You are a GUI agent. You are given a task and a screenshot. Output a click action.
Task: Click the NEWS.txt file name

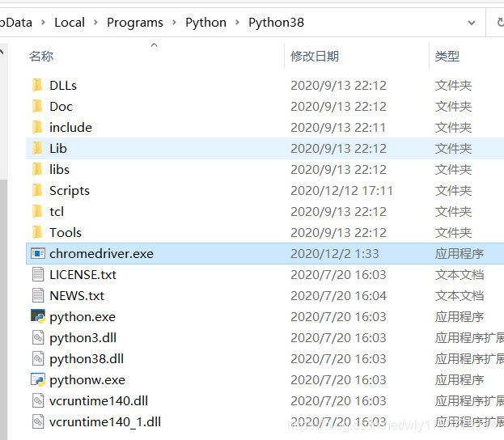(x=77, y=296)
